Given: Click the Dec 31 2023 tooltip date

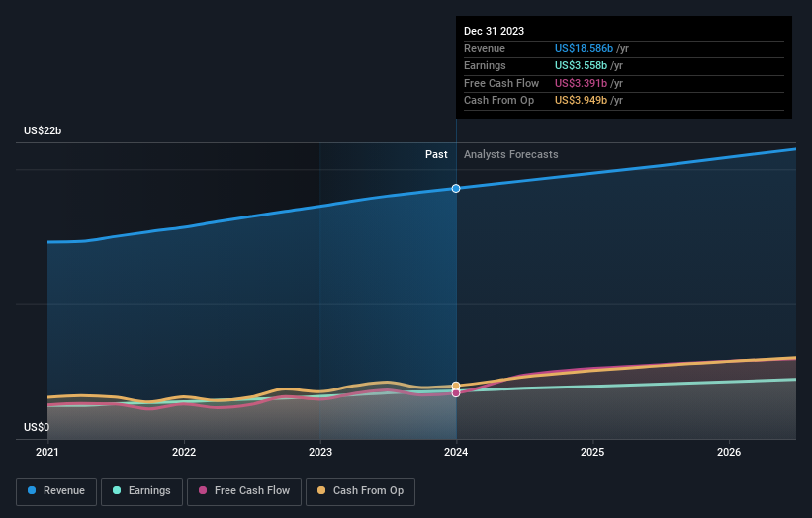Looking at the screenshot, I should coord(495,31).
